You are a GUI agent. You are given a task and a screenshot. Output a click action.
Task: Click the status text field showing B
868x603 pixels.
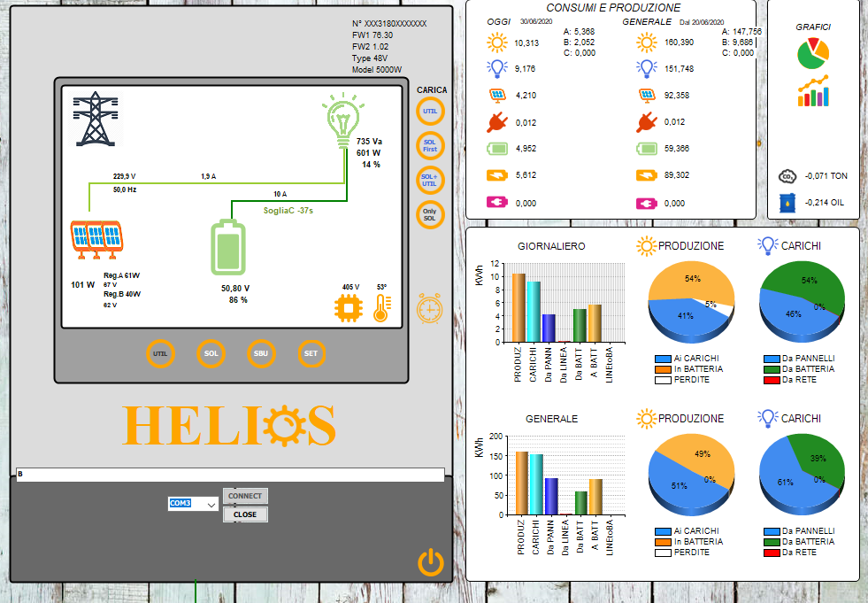tap(230, 475)
